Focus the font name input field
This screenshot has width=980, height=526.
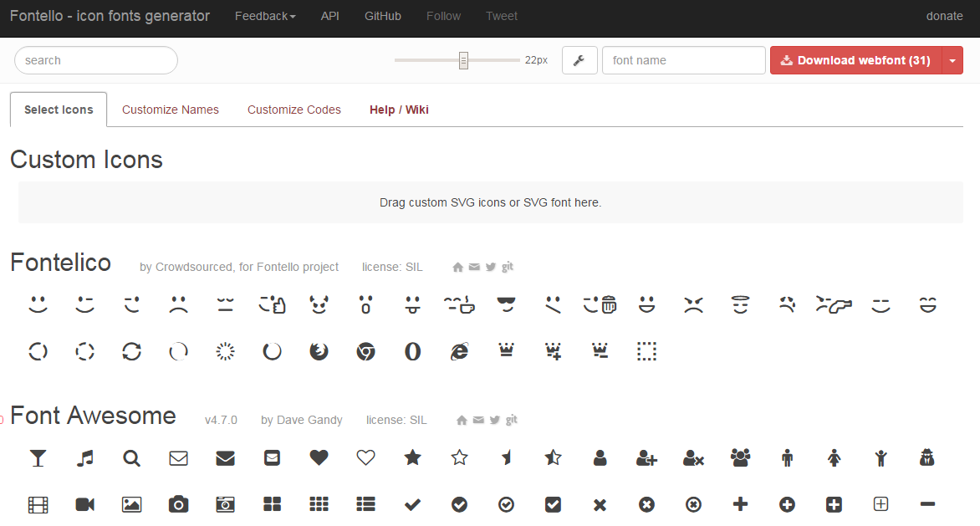684,60
